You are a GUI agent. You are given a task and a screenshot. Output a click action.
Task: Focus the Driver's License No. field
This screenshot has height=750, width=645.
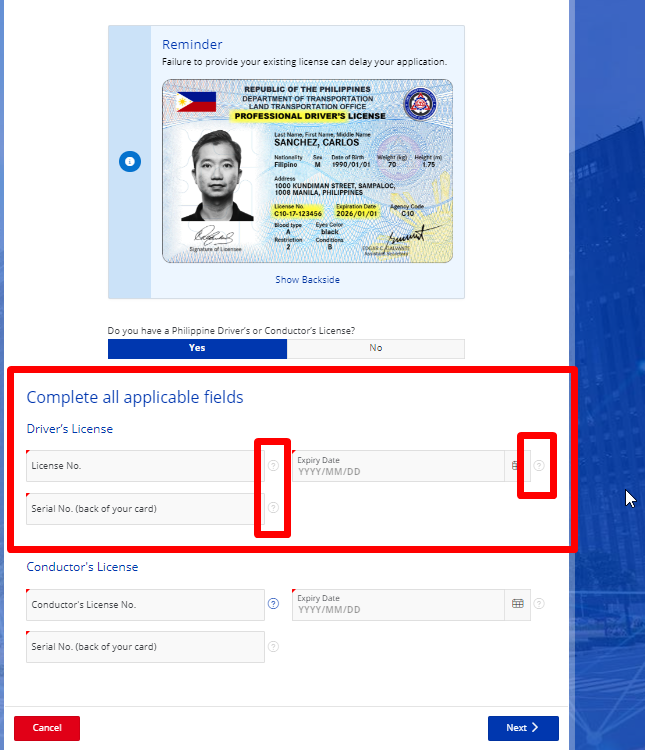(145, 466)
